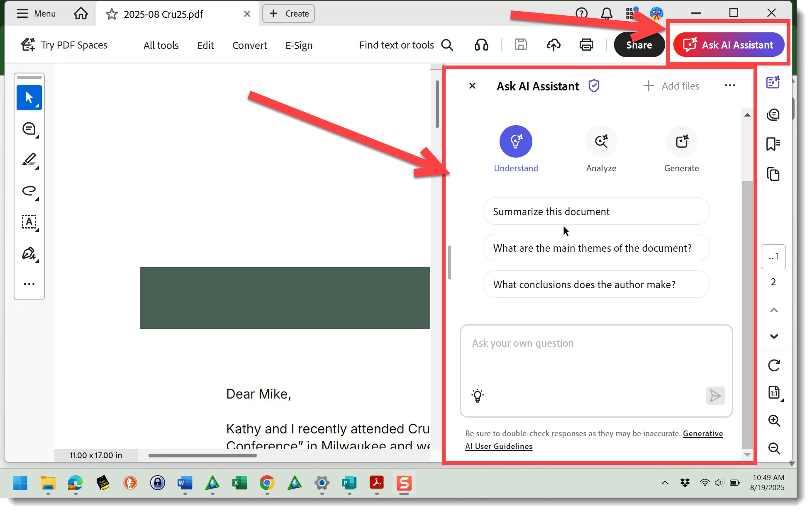Switch to Analyze mode
The height and width of the screenshot is (513, 812).
click(601, 142)
